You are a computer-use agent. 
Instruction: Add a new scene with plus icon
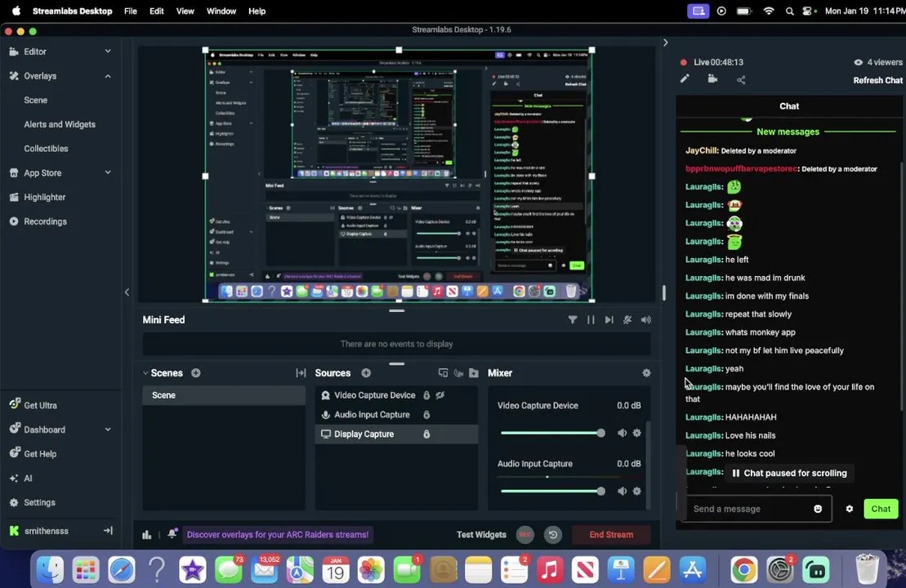(196, 372)
